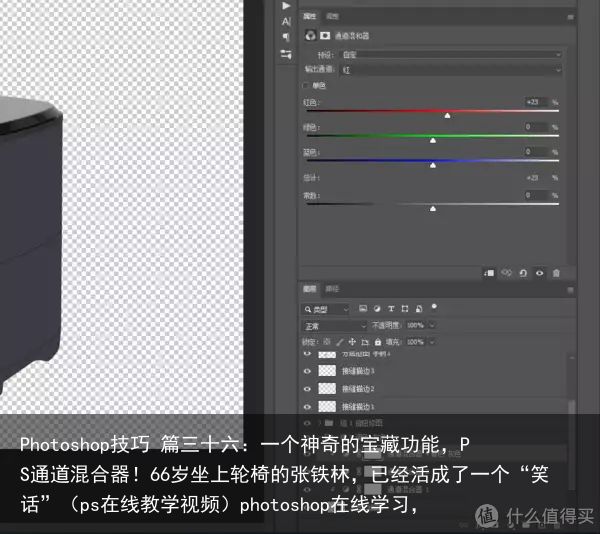Screen dimensions: 600x534
Task: Filter layers by shape layers icon
Action: click(x=404, y=309)
